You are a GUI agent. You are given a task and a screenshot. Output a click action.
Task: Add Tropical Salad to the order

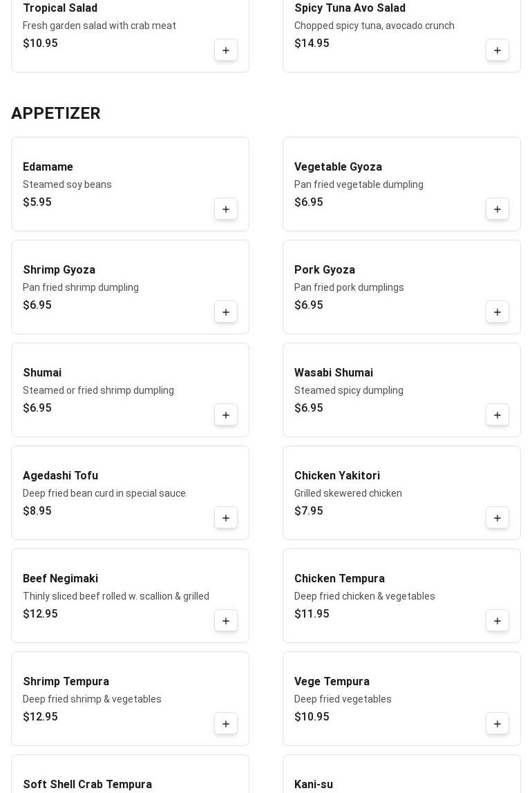(226, 50)
